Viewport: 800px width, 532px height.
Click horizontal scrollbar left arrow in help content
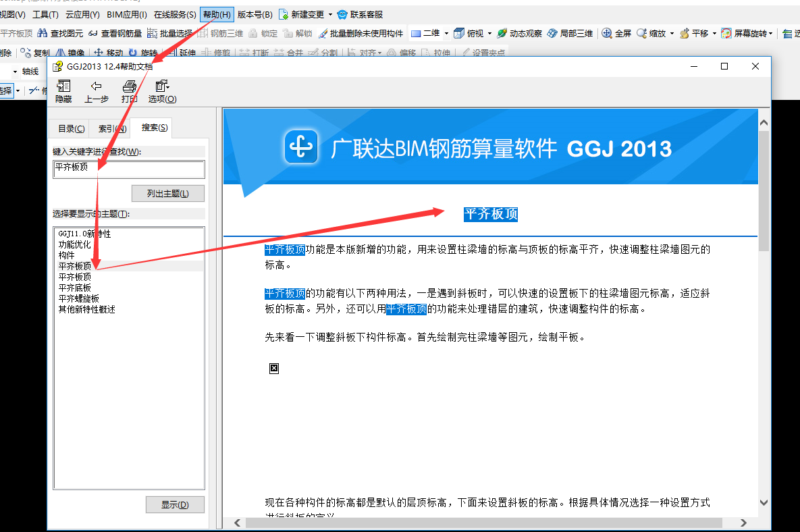pyautogui.click(x=237, y=523)
